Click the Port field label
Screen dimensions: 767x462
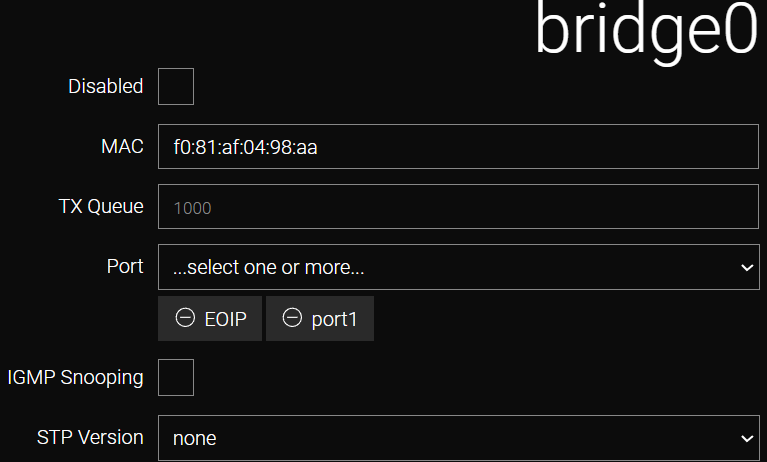pyautogui.click(x=125, y=266)
